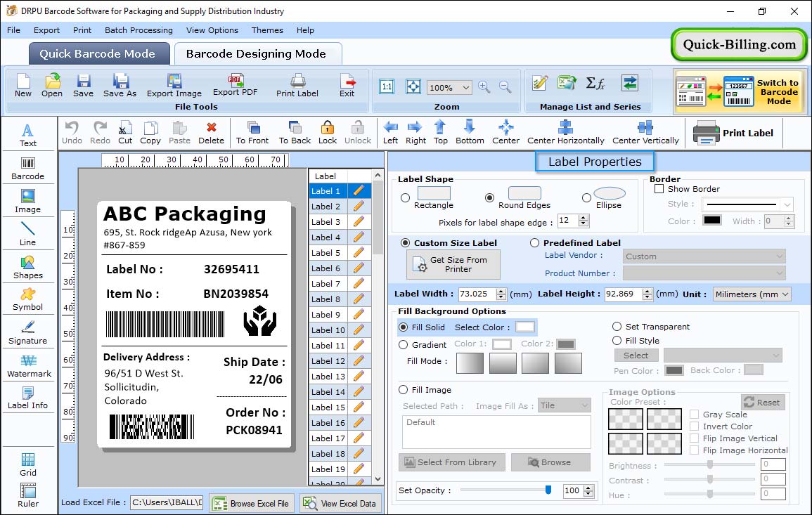812x515 pixels.
Task: Open the File menu
Action: click(13, 30)
